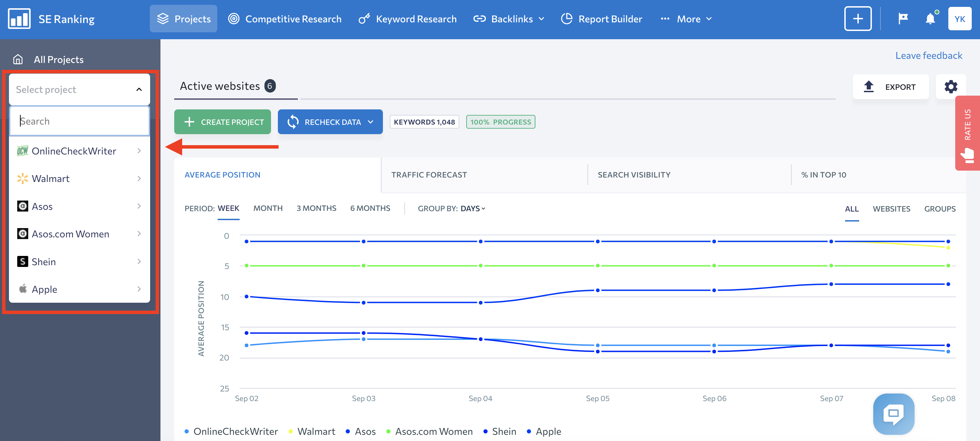Expand Shein submenu chevron
The width and height of the screenshot is (980, 441).
point(139,261)
